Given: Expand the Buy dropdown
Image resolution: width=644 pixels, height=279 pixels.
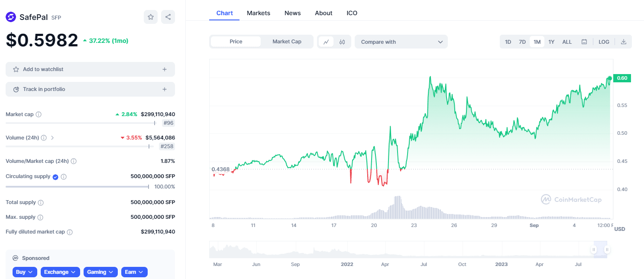Looking at the screenshot, I should pyautogui.click(x=25, y=272).
